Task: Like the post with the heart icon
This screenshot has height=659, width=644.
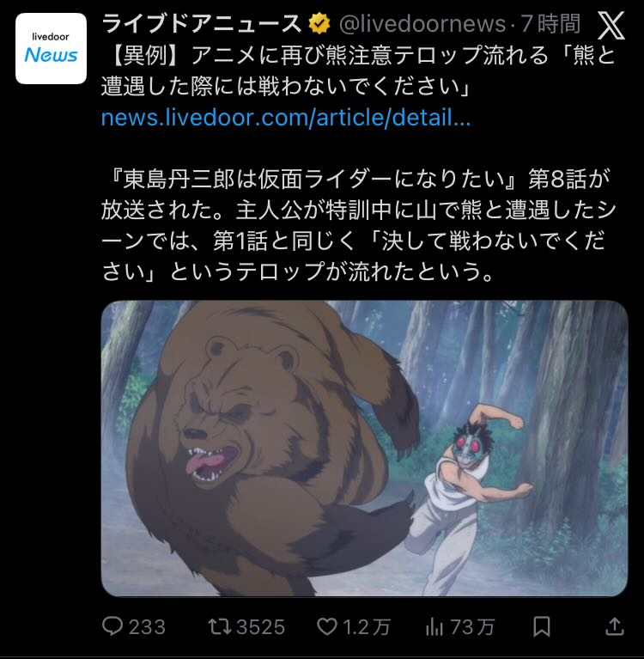Action: tap(326, 626)
